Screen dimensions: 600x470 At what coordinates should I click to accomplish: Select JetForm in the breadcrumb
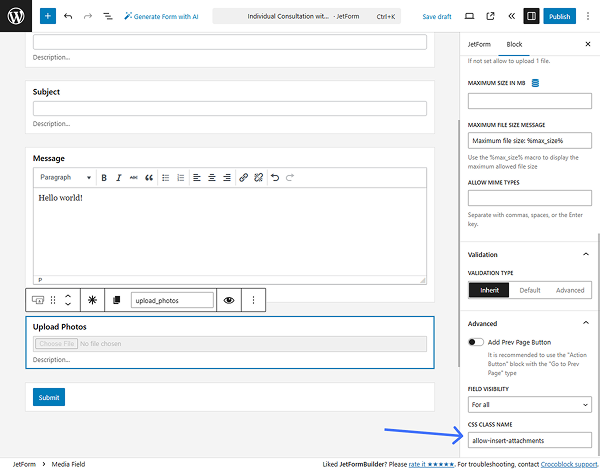24,464
